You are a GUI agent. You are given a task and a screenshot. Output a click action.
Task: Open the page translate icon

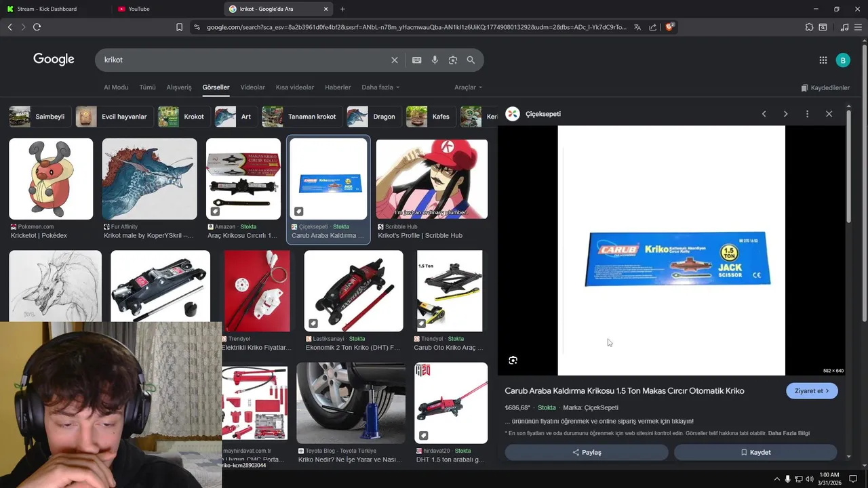[x=637, y=27]
